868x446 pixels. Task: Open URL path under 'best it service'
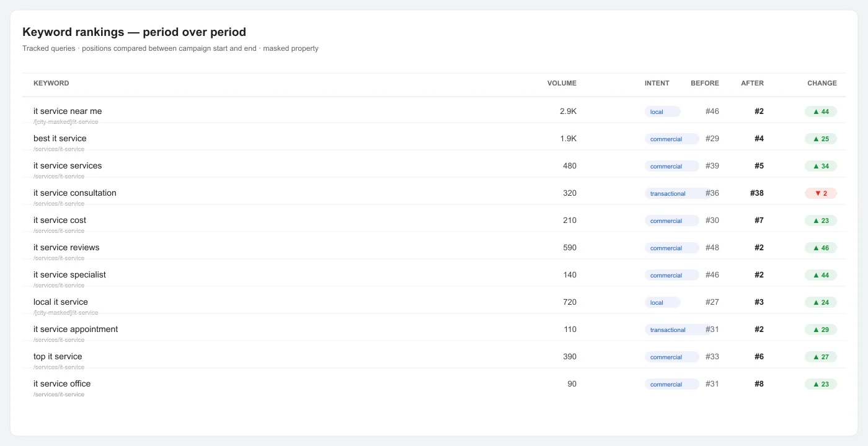coord(59,149)
